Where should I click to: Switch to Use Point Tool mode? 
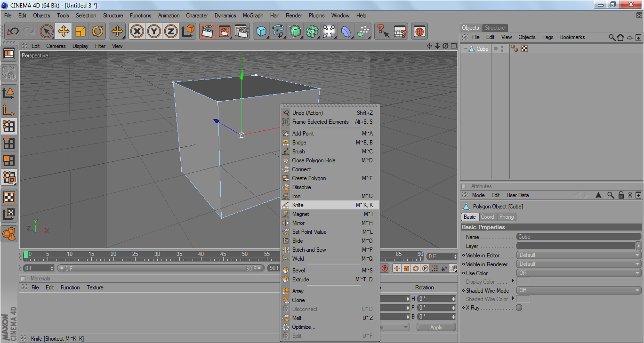9,126
